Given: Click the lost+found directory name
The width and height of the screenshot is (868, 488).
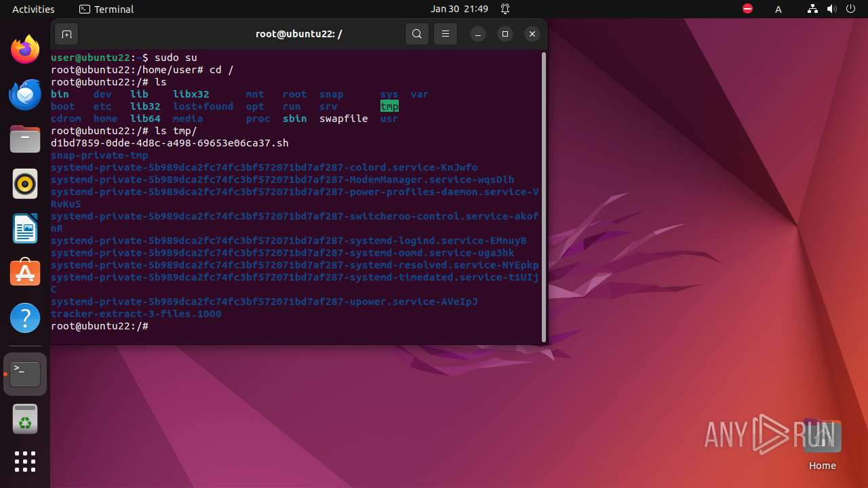Looking at the screenshot, I should pos(203,106).
